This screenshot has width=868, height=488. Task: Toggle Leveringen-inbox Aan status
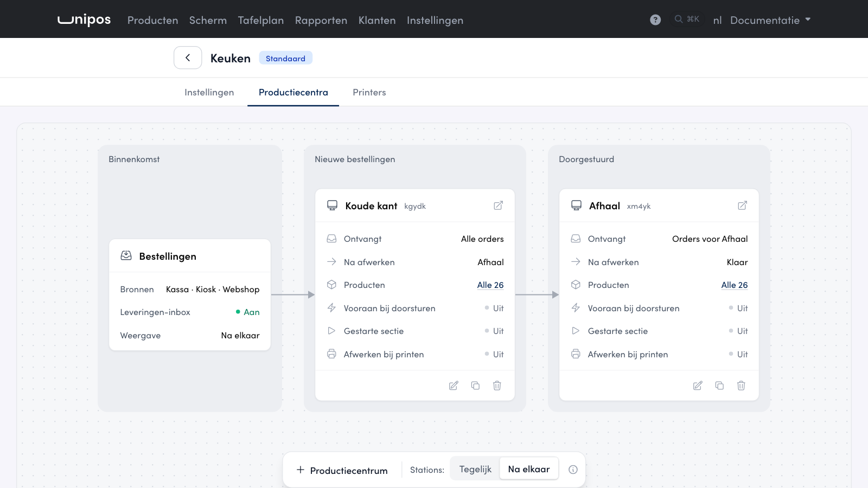247,312
